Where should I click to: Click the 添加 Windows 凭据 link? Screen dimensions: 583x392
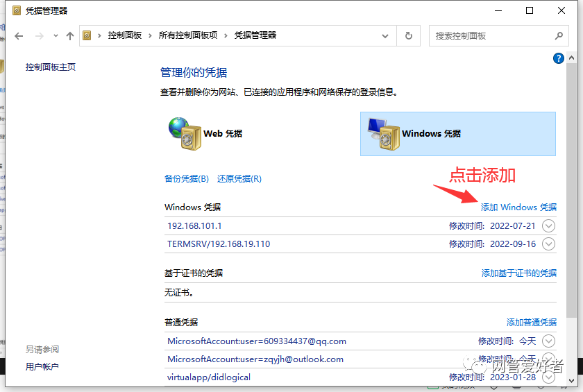click(518, 207)
